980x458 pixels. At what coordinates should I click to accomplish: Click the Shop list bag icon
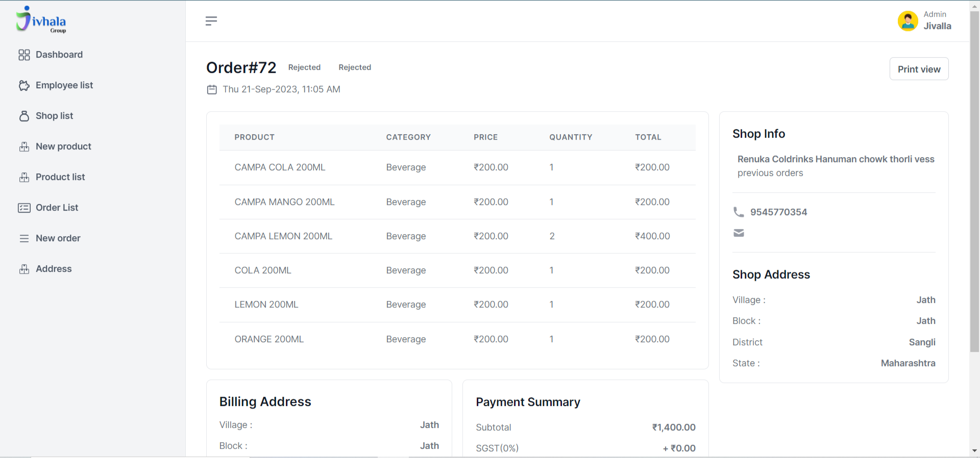click(x=24, y=116)
